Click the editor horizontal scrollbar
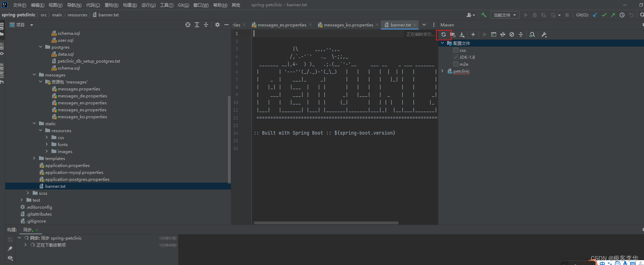Screen dimensions: 644x265 click(326, 223)
